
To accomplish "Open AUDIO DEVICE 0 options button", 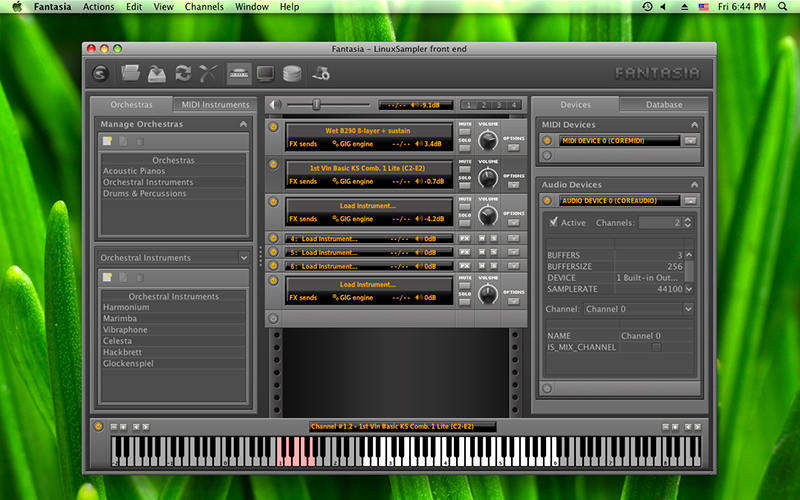I will (x=690, y=201).
